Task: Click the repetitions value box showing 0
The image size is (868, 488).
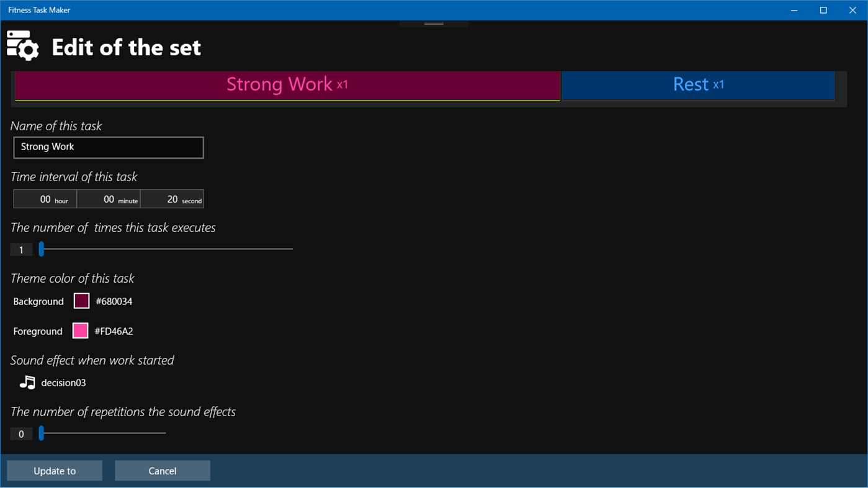Action: pyautogui.click(x=20, y=433)
